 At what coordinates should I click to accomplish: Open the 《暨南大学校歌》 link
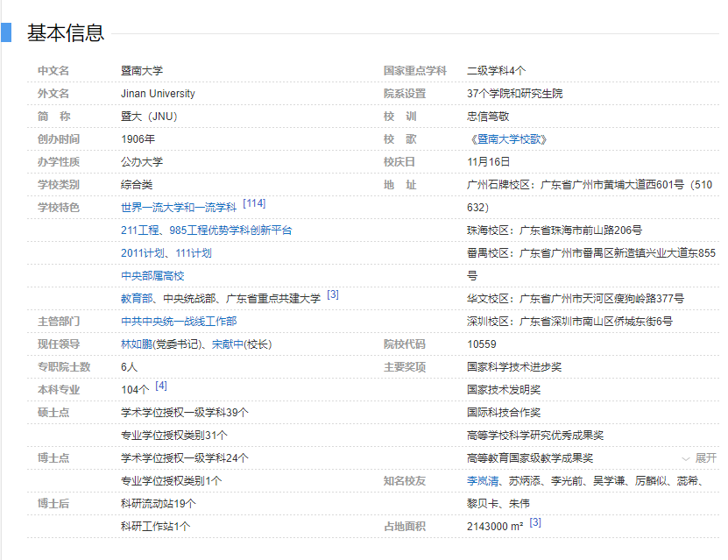pos(509,139)
